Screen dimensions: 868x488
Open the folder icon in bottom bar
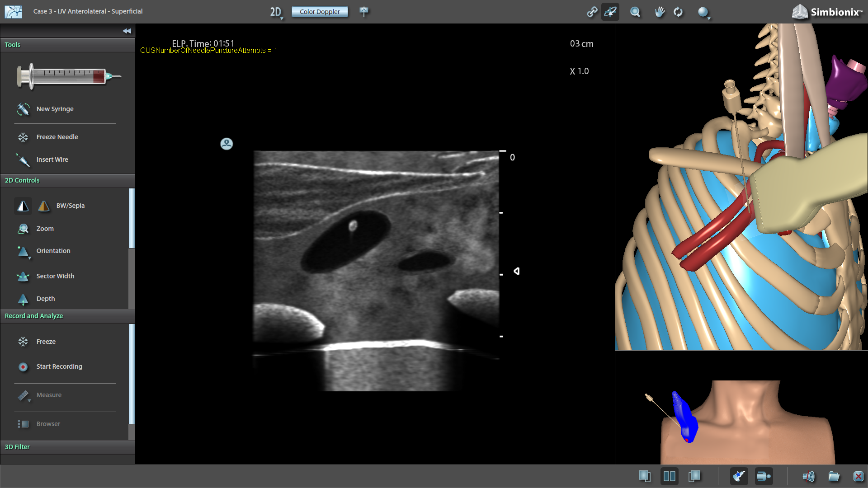pos(834,476)
